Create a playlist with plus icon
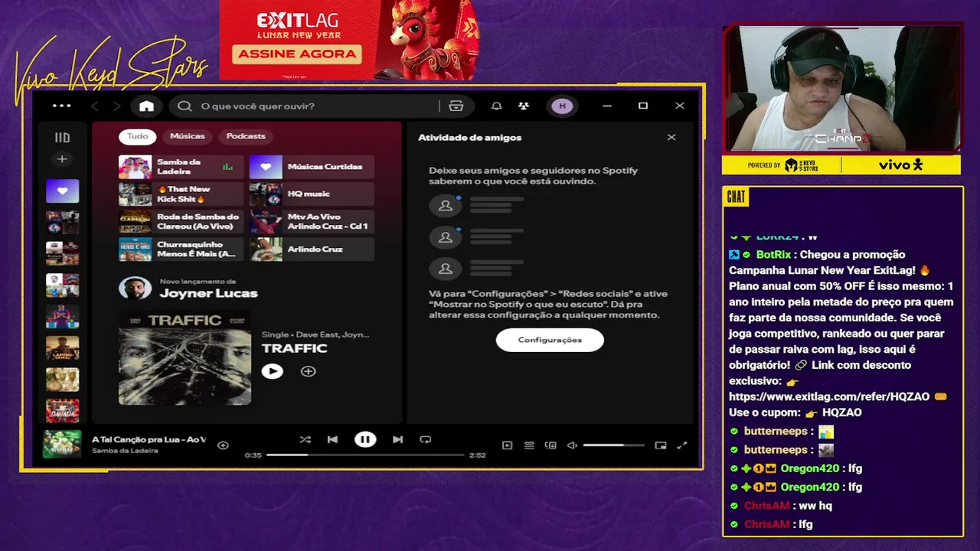Viewport: 980px width, 551px height. coord(62,159)
